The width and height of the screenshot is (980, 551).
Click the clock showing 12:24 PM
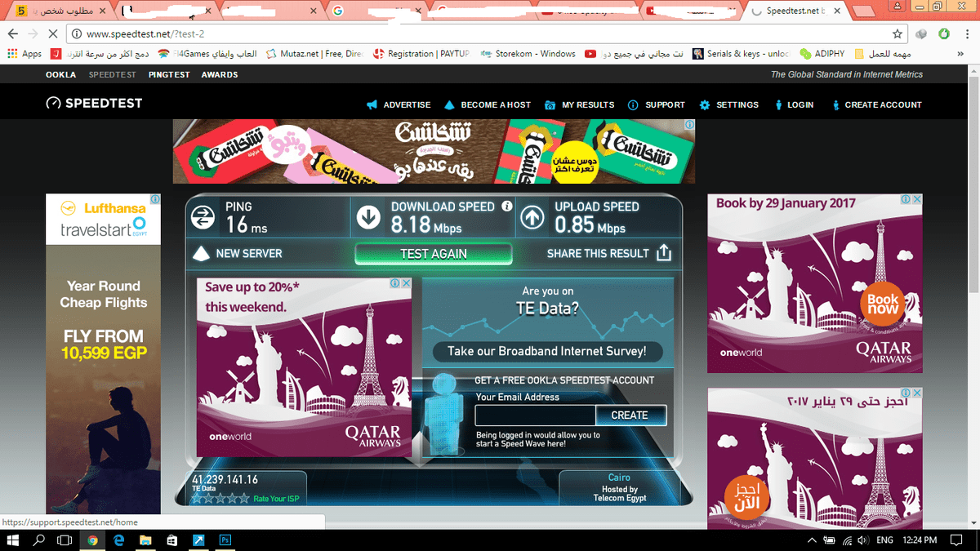920,540
